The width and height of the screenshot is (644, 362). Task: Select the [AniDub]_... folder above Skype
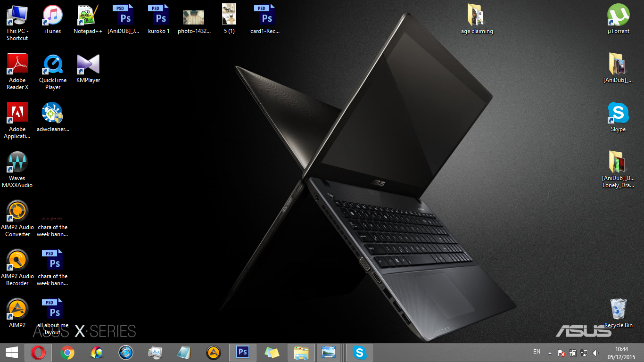[x=618, y=68]
